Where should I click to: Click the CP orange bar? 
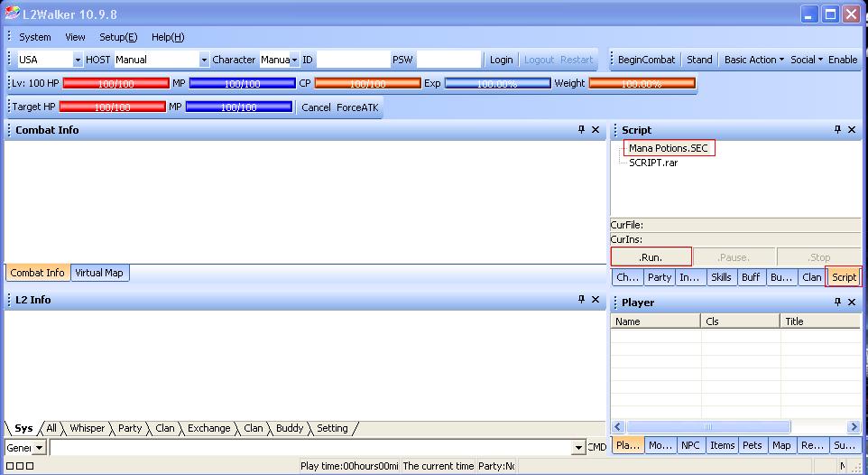(367, 84)
